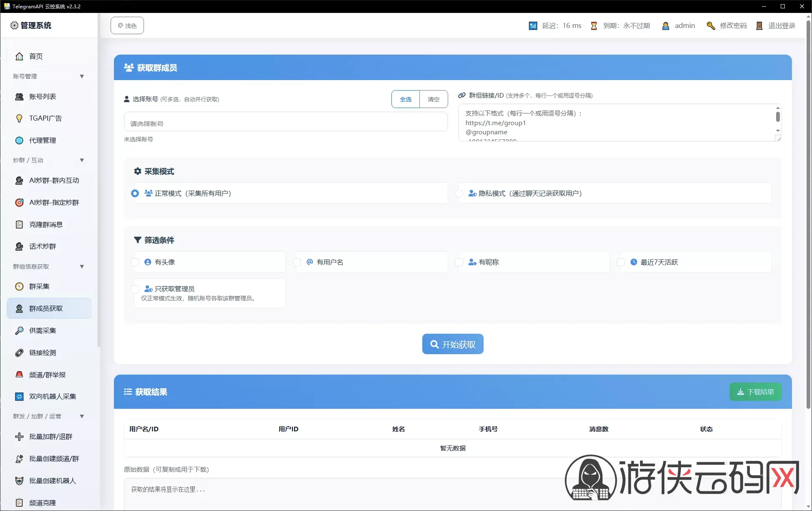Collapse the 群组信息获取 section arrow
This screenshot has height=511, width=812.
pyautogui.click(x=82, y=267)
